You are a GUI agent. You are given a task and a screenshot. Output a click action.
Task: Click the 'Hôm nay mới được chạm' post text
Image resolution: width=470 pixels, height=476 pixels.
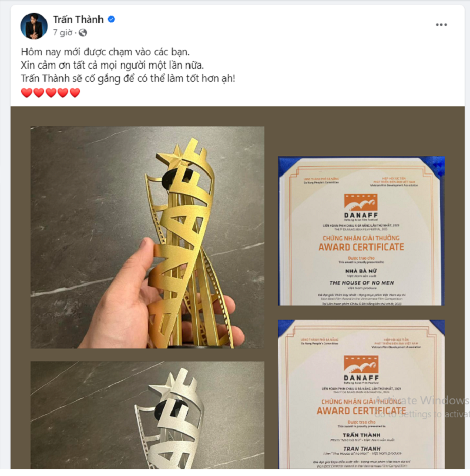click(x=105, y=52)
